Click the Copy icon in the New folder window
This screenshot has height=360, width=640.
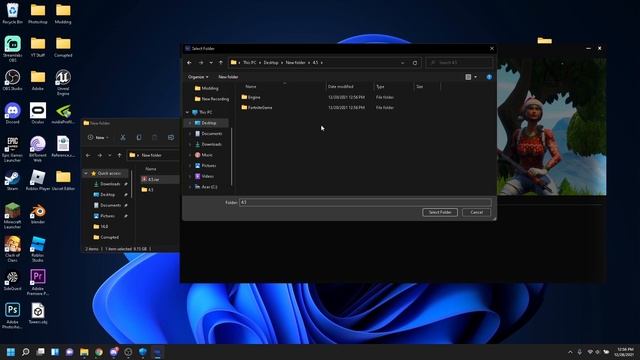(x=139, y=138)
